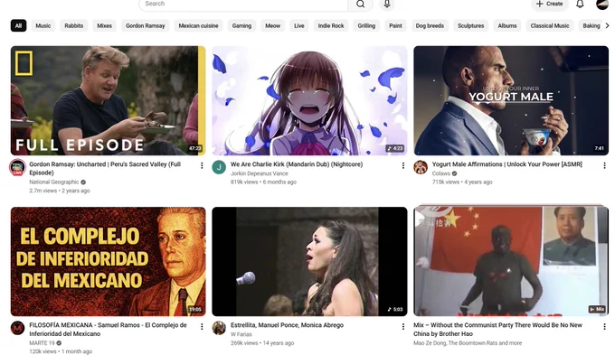The image size is (615, 364).
Task: Choose the Live chip
Action: [x=299, y=26]
